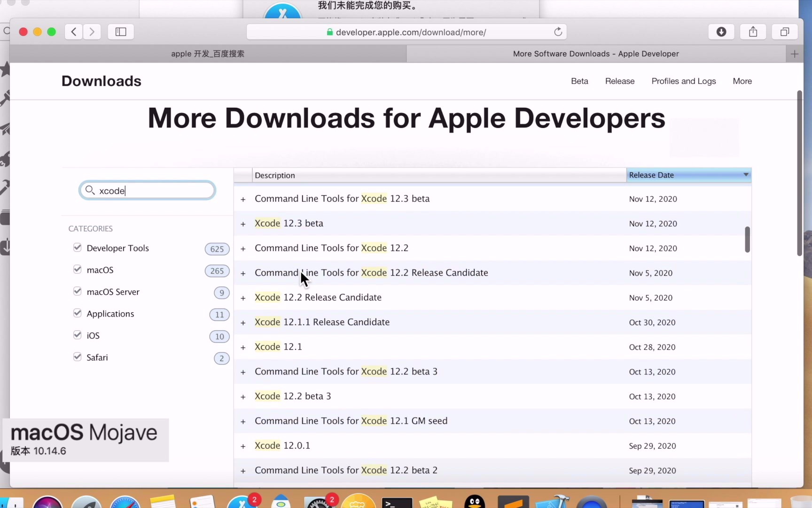Toggle the macOS Server category checkbox
Image resolution: width=812 pixels, height=508 pixels.
click(78, 291)
